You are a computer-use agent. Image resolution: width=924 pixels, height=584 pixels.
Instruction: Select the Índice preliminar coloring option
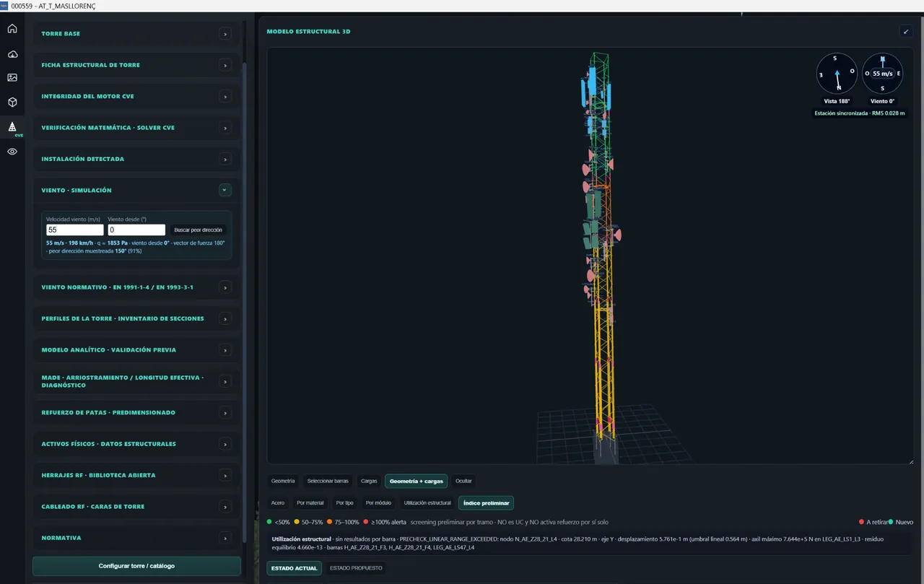point(487,503)
